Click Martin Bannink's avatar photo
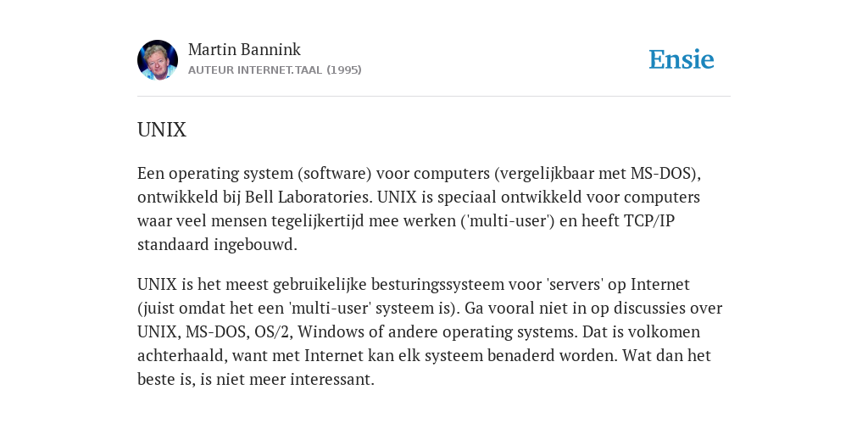Screen dimensions: 868x434 [158, 60]
